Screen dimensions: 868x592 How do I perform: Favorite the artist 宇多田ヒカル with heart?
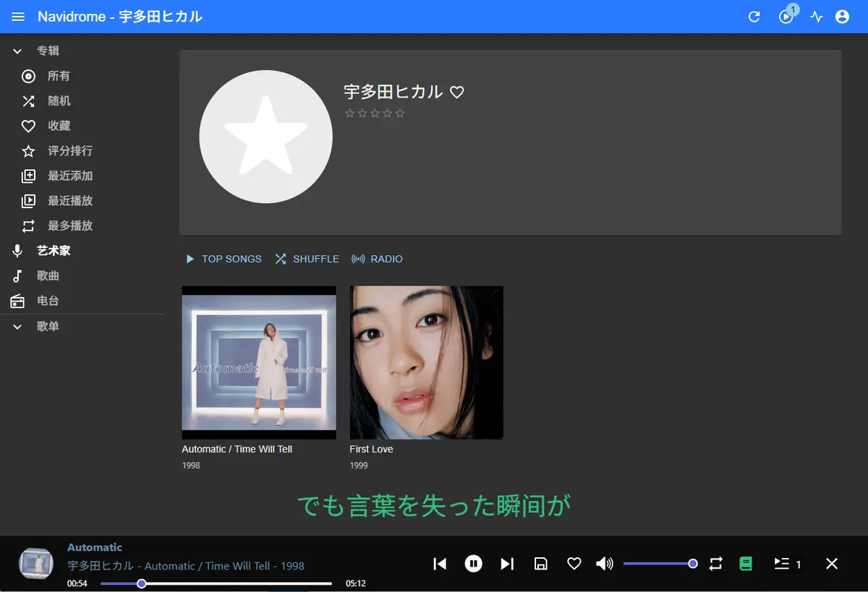tap(457, 93)
